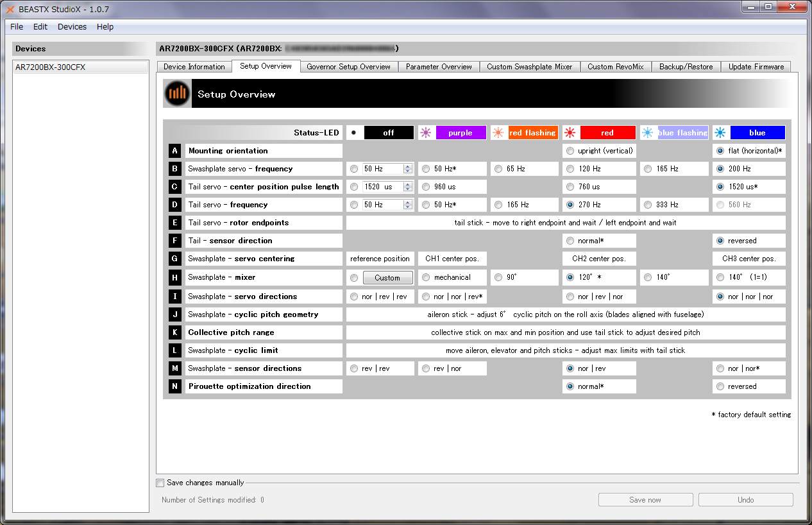Image resolution: width=812 pixels, height=525 pixels.
Task: Click the swashplate servo 50 Hz input field
Action: tap(383, 169)
